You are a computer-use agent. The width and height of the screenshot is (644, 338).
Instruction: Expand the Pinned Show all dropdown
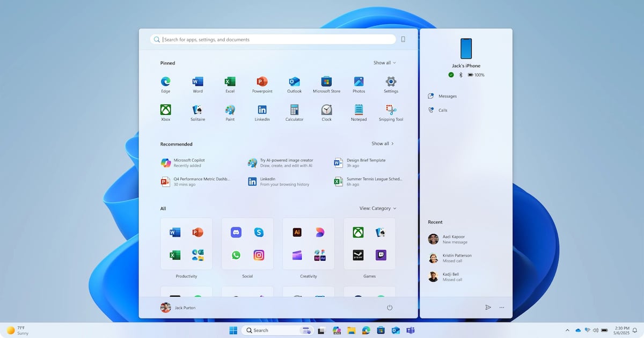384,63
